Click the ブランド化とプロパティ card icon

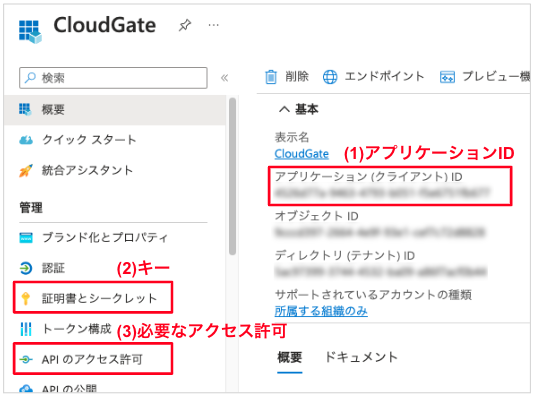click(26, 237)
